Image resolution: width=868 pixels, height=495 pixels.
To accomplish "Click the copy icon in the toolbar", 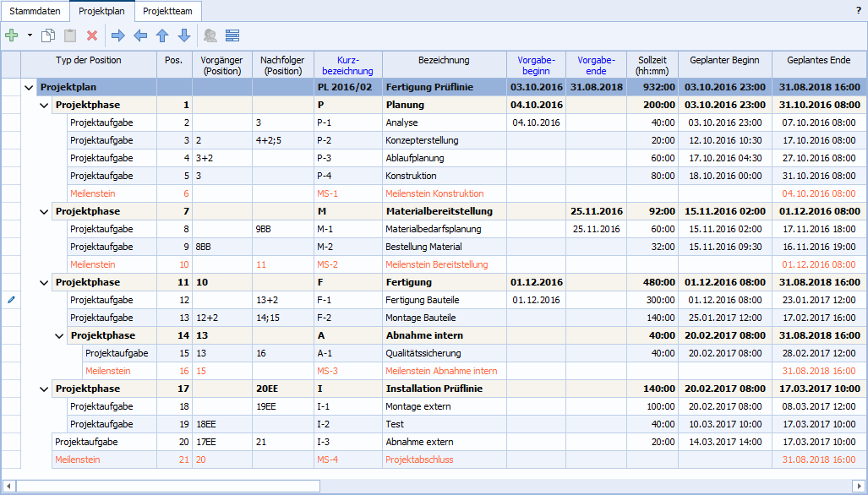I will click(48, 35).
